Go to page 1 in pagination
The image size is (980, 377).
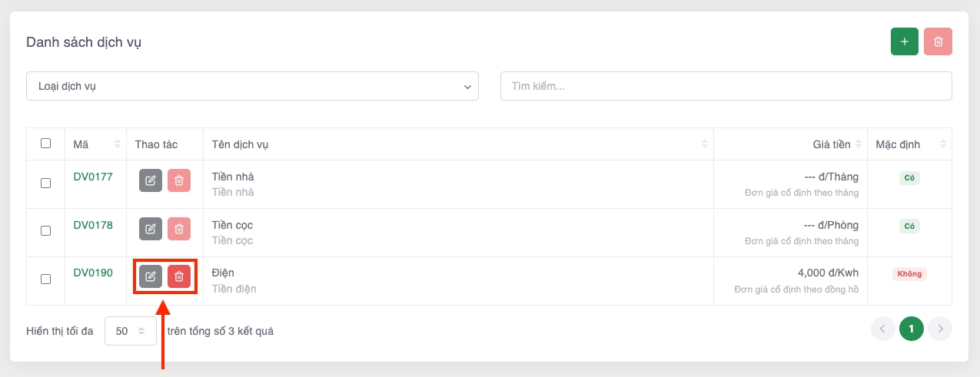(x=911, y=329)
